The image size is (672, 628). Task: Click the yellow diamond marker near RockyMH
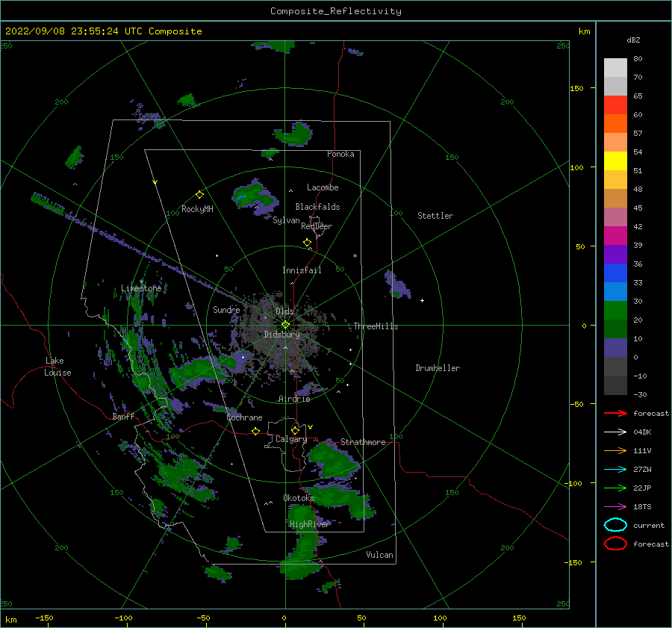199,195
